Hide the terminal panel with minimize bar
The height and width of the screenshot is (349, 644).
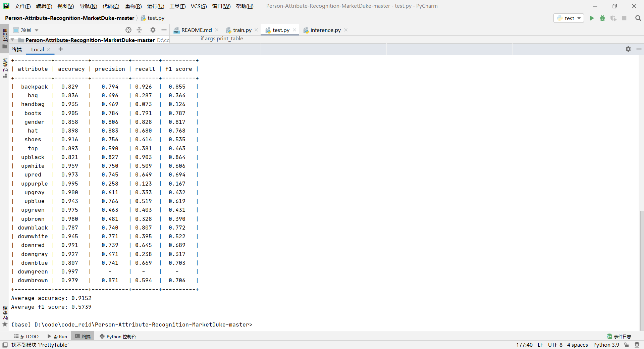[x=639, y=49]
